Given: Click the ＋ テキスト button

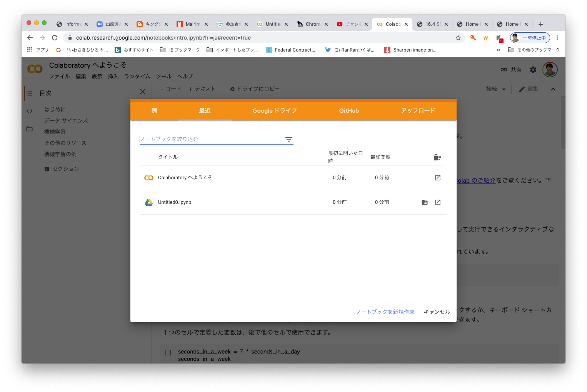Looking at the screenshot, I should [x=202, y=89].
